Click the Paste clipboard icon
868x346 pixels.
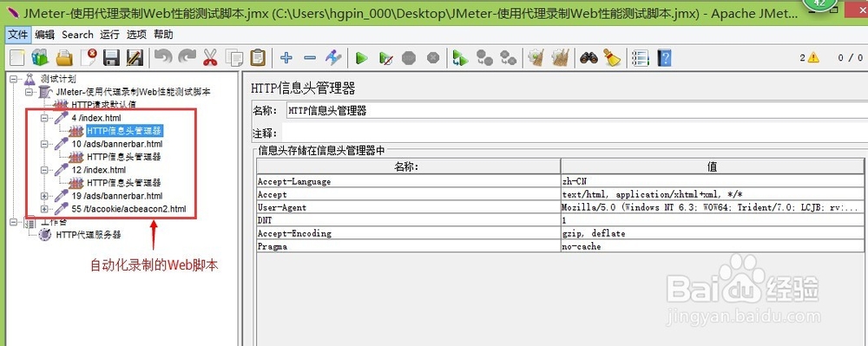258,57
